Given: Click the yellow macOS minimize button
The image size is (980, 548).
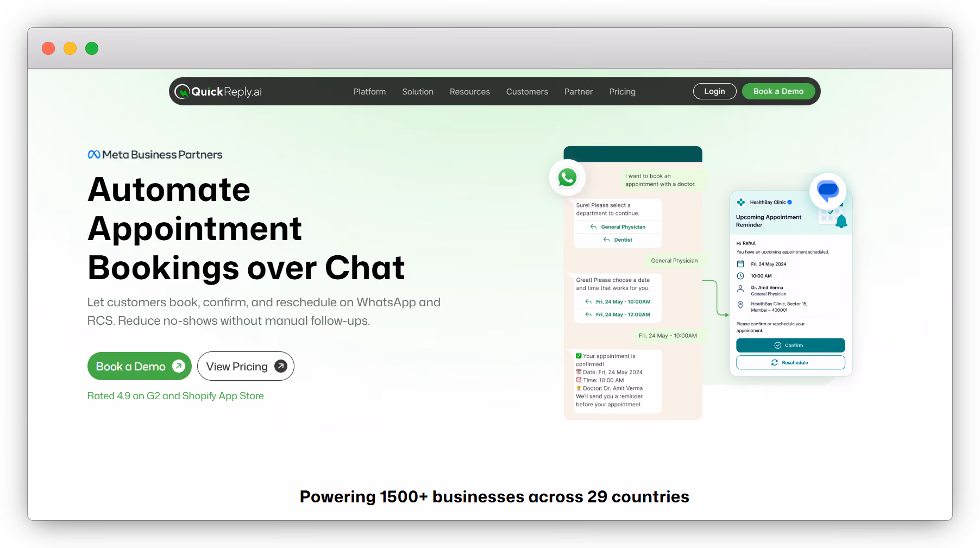Looking at the screenshot, I should coord(70,48).
